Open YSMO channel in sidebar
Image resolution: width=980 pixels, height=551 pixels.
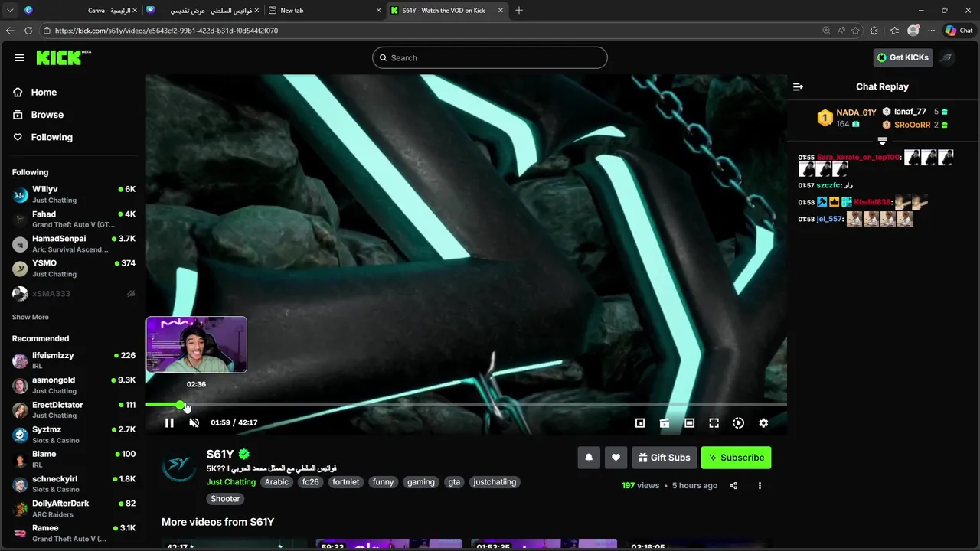[x=73, y=268]
